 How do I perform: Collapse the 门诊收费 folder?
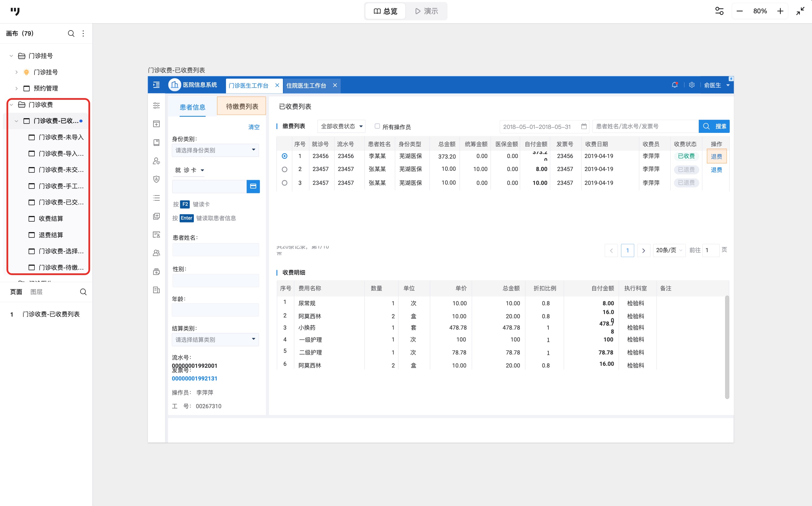pos(11,105)
